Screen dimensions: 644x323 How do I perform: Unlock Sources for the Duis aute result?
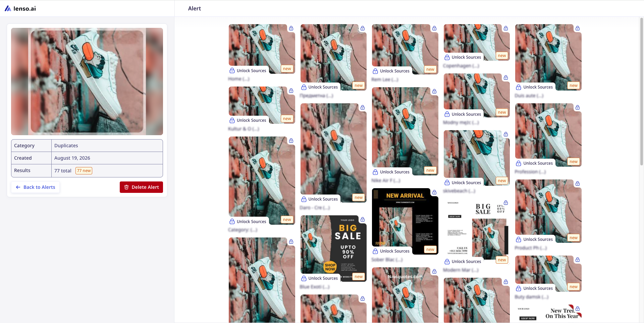(x=535, y=87)
